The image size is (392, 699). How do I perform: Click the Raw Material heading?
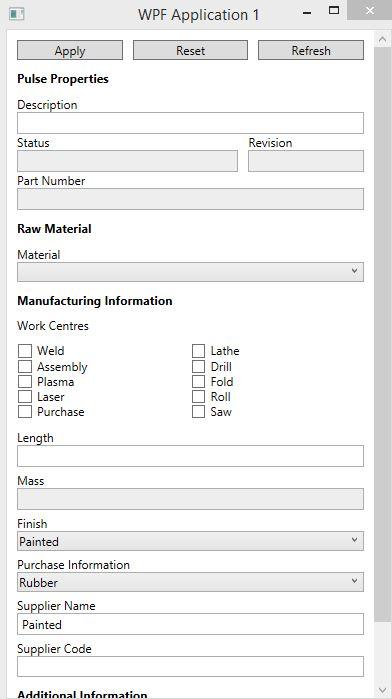(54, 229)
